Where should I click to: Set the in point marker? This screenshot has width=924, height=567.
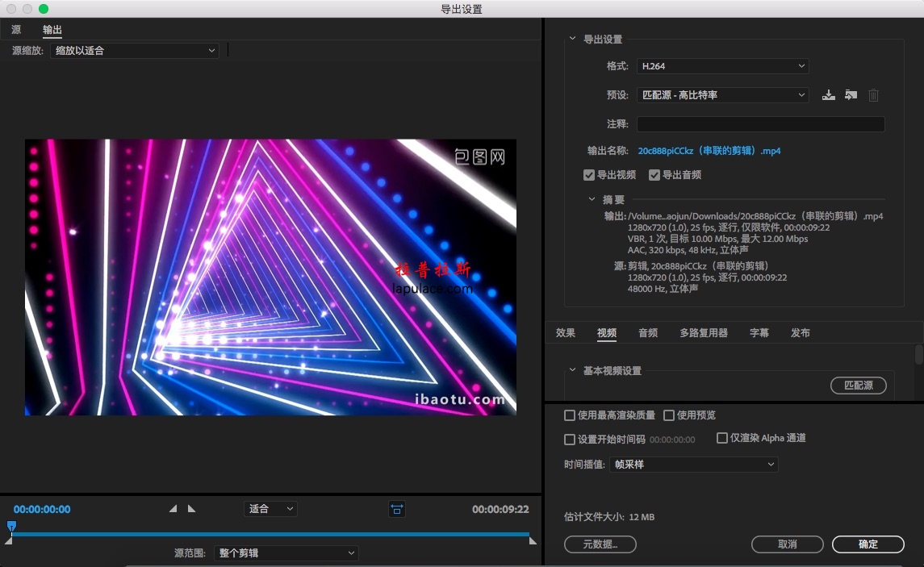(173, 509)
